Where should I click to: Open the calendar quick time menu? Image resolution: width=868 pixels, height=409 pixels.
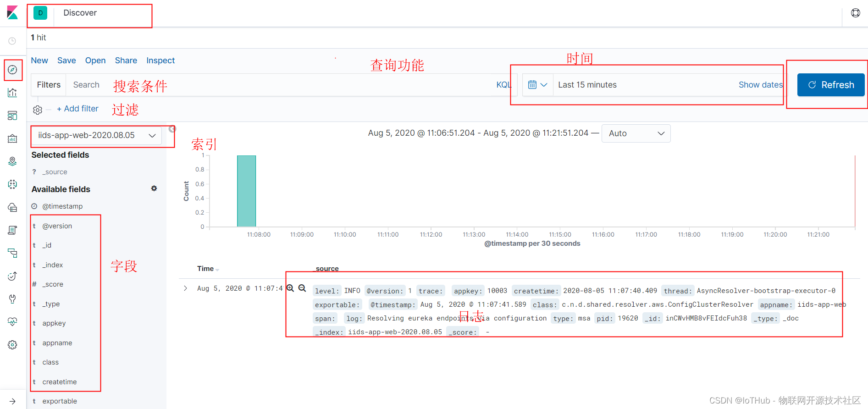tap(538, 85)
